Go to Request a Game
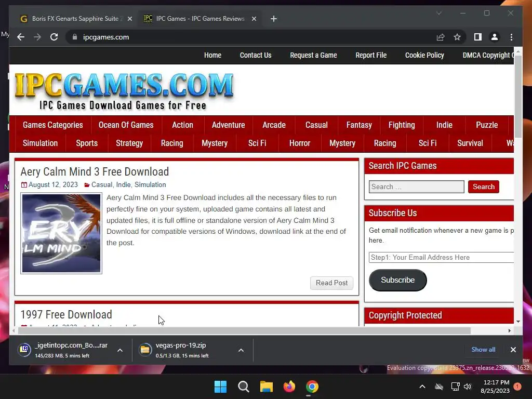 (x=313, y=55)
